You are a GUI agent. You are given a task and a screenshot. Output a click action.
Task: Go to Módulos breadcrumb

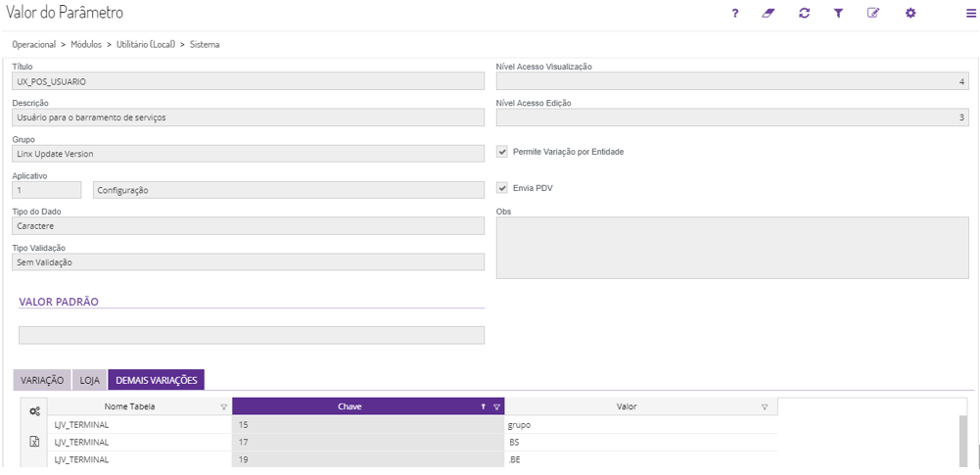point(86,44)
